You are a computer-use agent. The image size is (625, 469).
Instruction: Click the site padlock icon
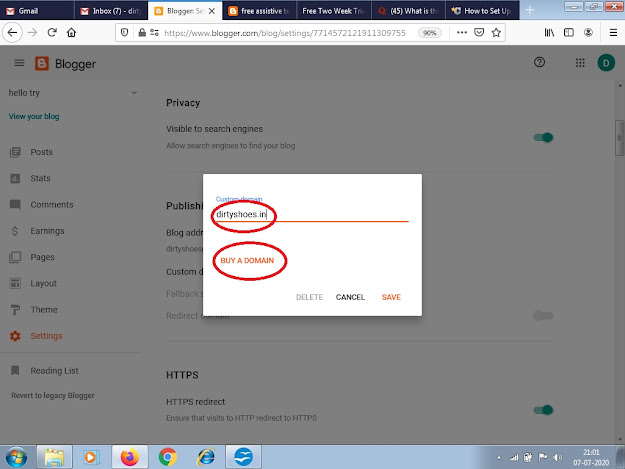click(x=142, y=33)
